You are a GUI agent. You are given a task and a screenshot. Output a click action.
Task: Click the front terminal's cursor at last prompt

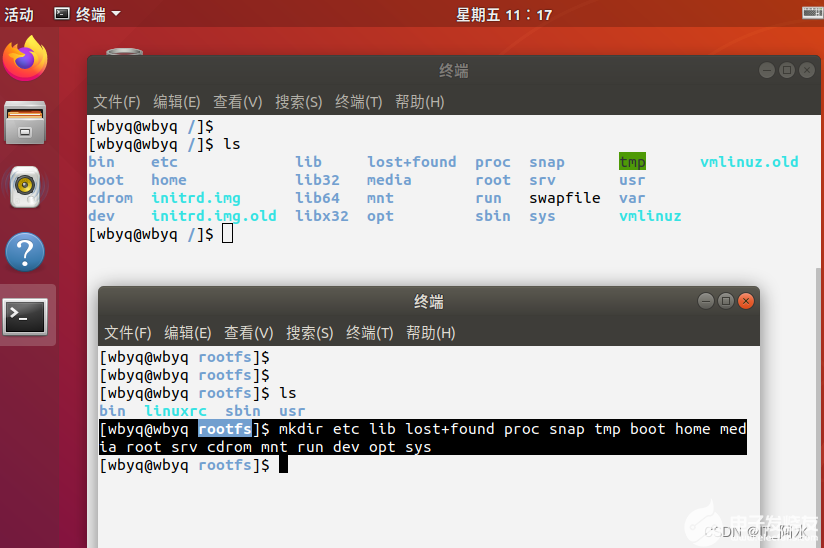click(x=283, y=464)
